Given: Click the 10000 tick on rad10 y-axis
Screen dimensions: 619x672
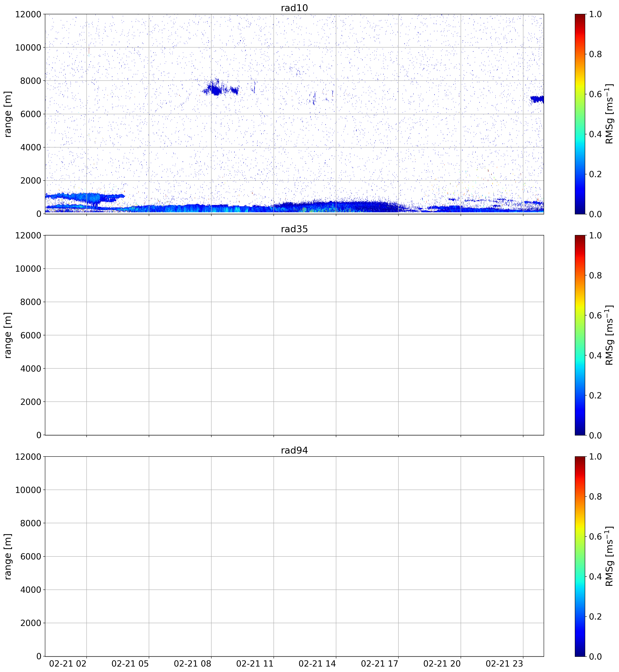Looking at the screenshot, I should [x=28, y=48].
